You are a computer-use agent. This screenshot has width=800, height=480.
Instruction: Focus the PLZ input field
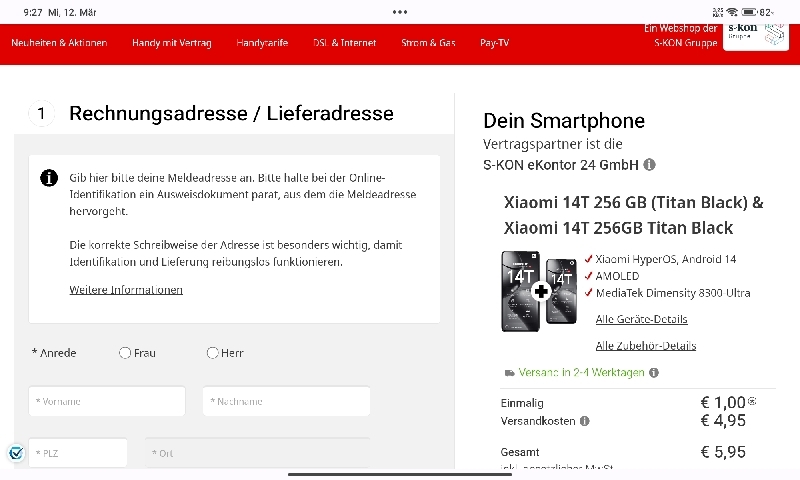point(78,453)
